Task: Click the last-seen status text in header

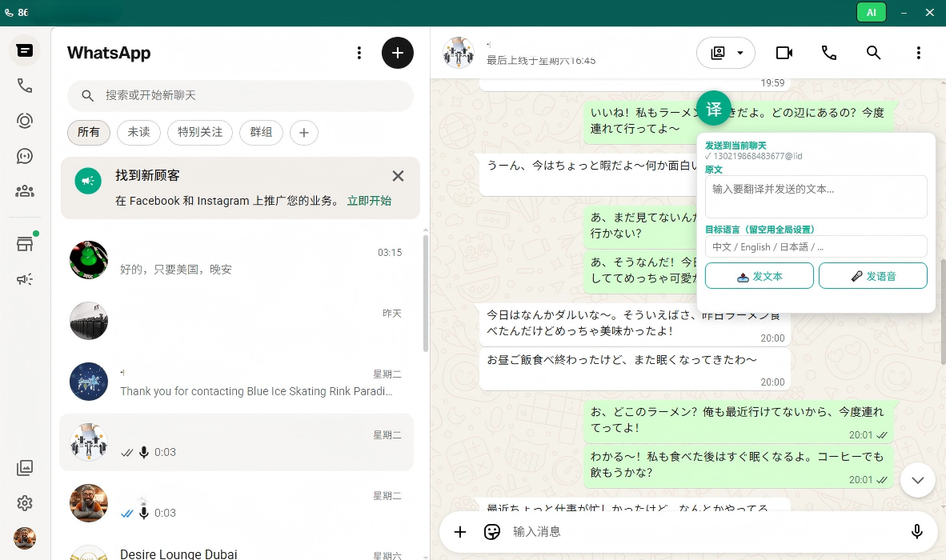Action: click(x=541, y=60)
